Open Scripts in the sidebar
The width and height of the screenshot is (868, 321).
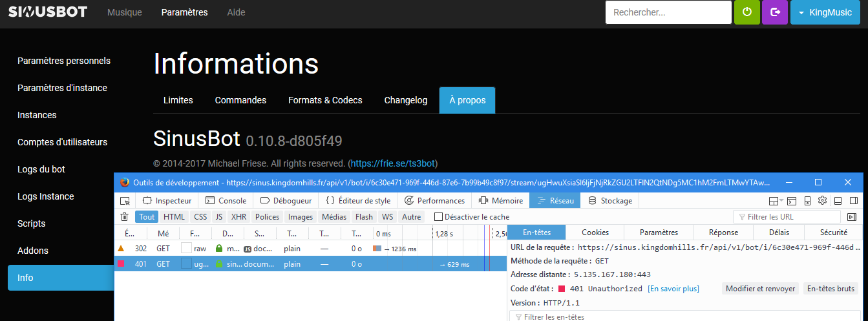tap(31, 223)
